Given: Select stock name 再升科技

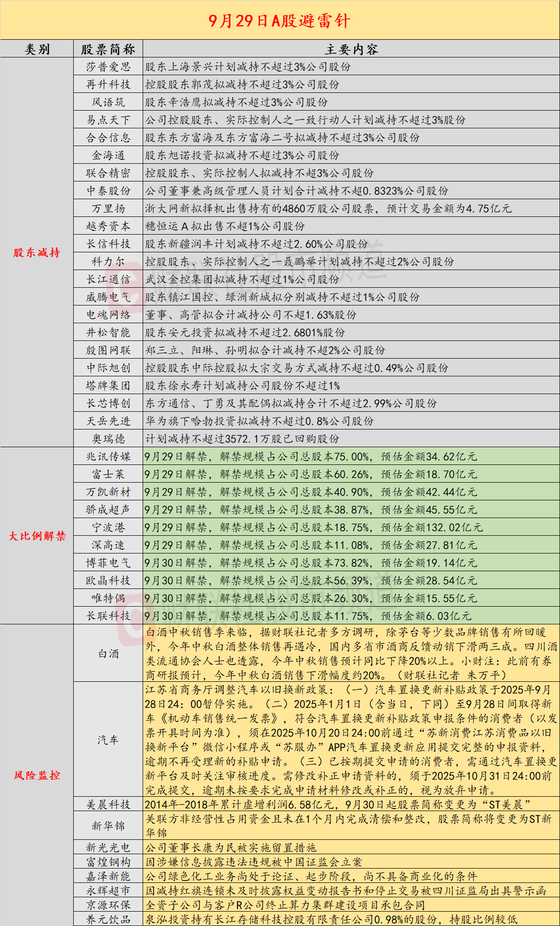Looking at the screenshot, I should 108,84.
